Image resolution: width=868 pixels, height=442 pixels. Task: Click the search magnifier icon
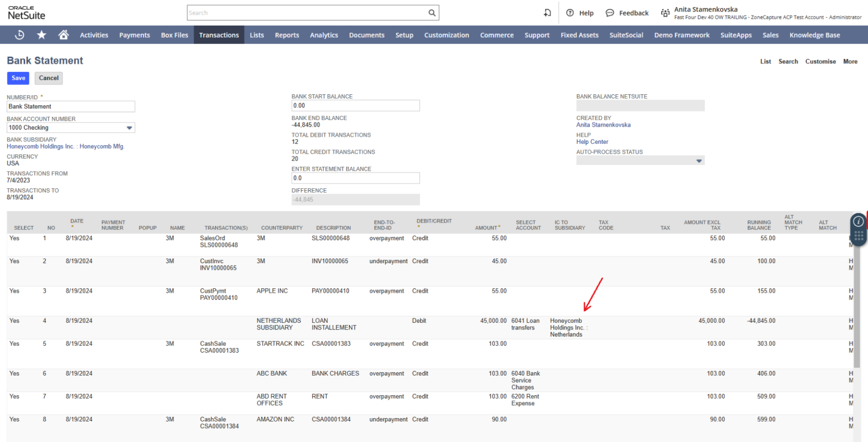[432, 13]
